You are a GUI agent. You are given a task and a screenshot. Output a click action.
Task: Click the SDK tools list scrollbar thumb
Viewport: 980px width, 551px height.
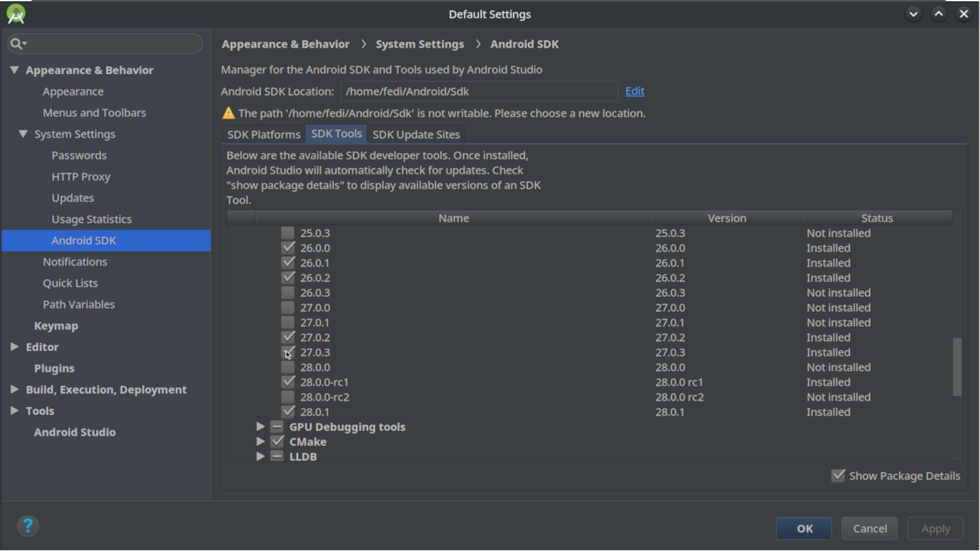(957, 367)
